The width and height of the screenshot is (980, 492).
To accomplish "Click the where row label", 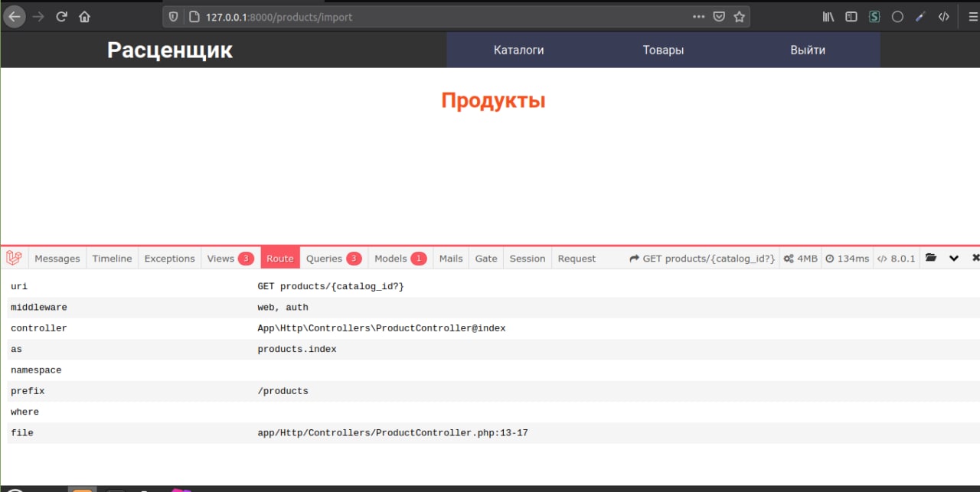I will tap(24, 412).
